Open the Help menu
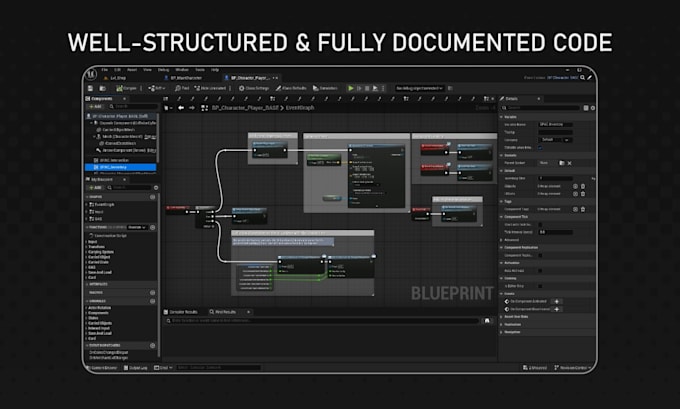The height and width of the screenshot is (409, 680). click(215, 70)
